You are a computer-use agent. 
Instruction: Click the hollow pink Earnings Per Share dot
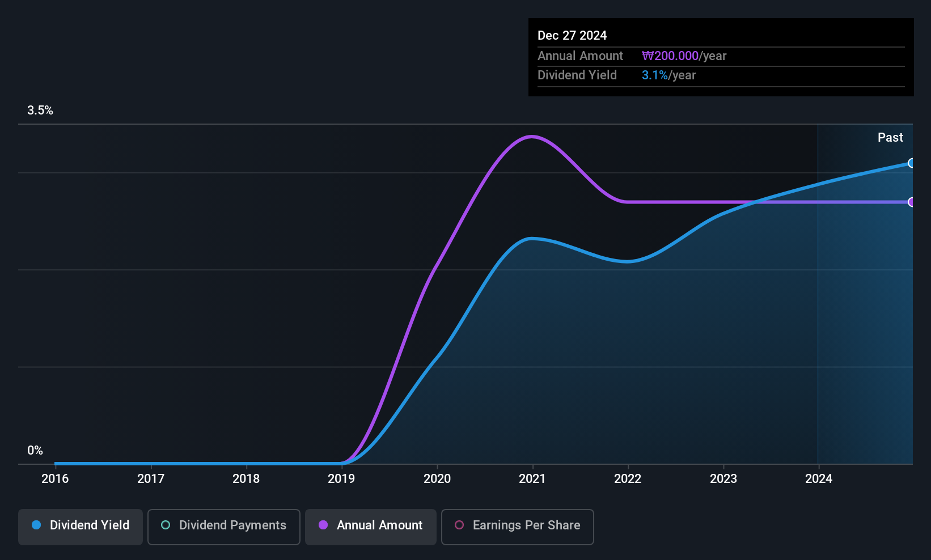point(459,525)
